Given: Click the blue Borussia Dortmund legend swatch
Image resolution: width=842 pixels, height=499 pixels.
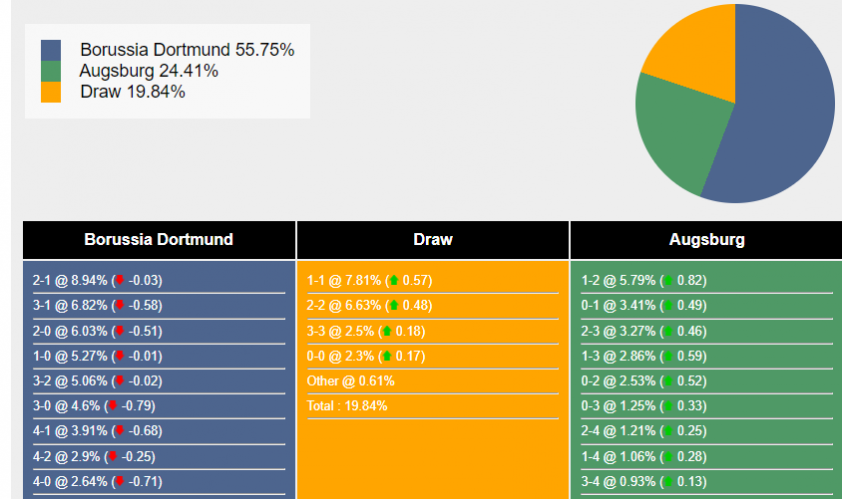Looking at the screenshot, I should coord(50,50).
